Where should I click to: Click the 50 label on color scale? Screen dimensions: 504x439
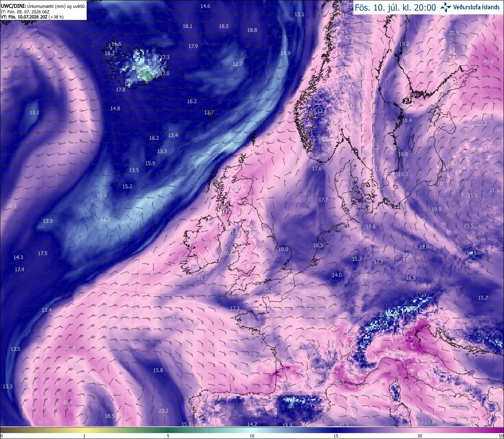[500, 436]
